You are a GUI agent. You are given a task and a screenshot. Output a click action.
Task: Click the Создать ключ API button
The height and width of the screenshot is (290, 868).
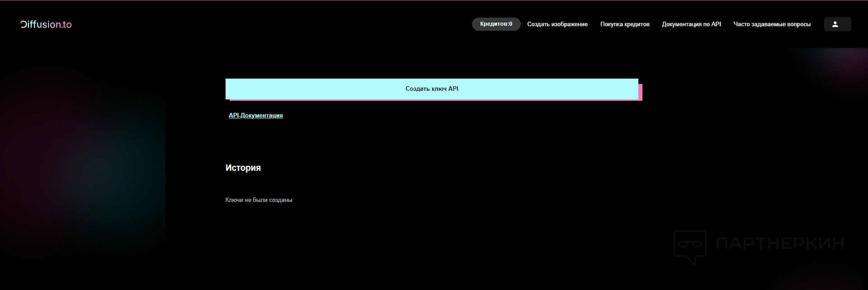click(432, 89)
